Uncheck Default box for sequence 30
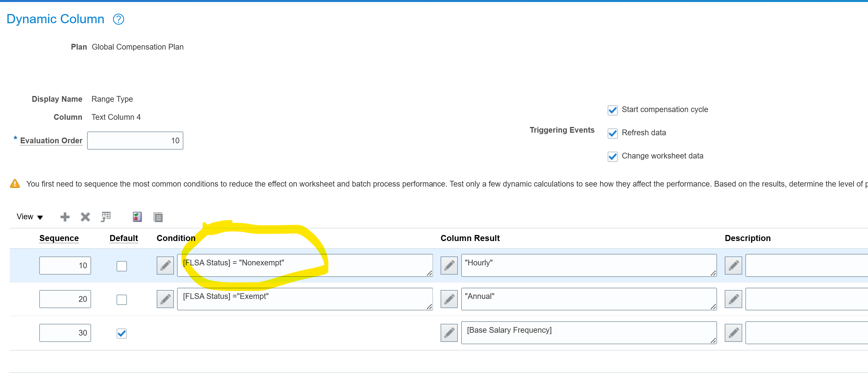868x374 pixels. pyautogui.click(x=122, y=333)
